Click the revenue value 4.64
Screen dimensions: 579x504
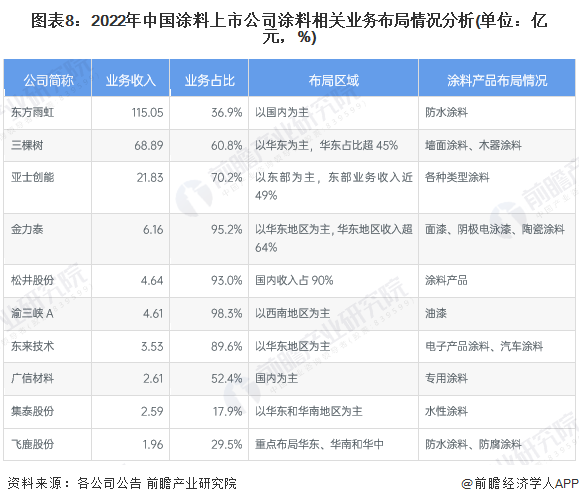(x=152, y=281)
